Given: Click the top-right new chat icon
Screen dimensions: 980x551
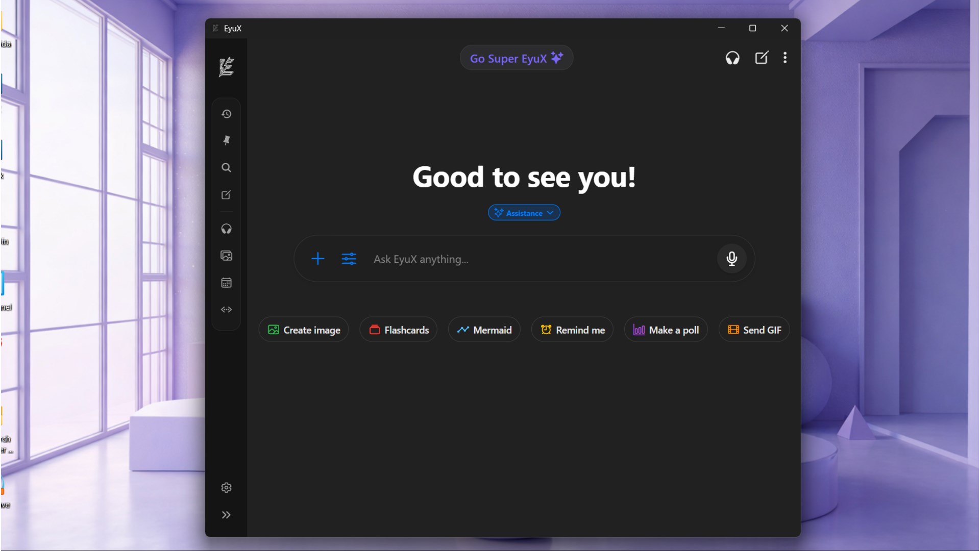Looking at the screenshot, I should 761,58.
